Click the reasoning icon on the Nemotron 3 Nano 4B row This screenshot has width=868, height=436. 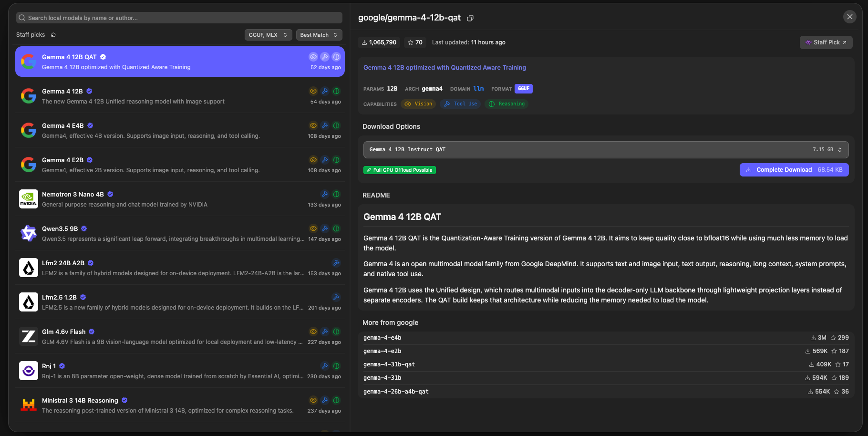tap(336, 194)
